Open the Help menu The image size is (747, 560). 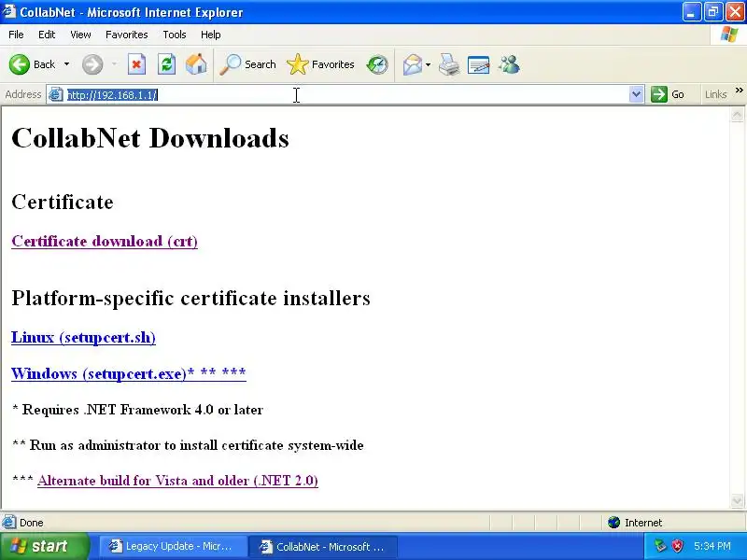211,35
